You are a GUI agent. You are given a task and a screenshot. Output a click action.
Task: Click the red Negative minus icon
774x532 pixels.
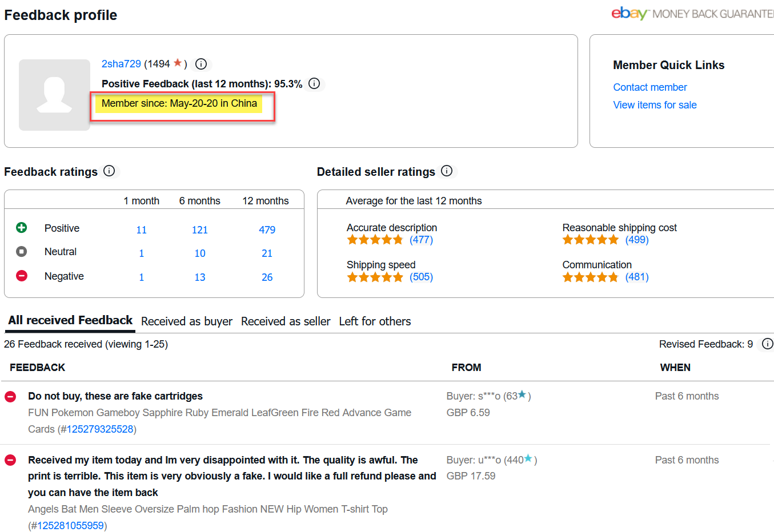(x=22, y=276)
